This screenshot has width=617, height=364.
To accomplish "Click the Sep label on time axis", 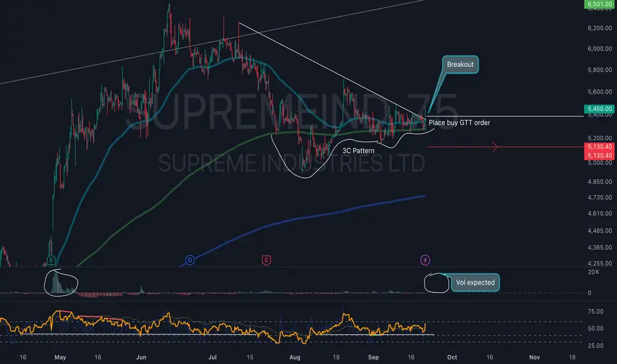I will click(x=373, y=357).
